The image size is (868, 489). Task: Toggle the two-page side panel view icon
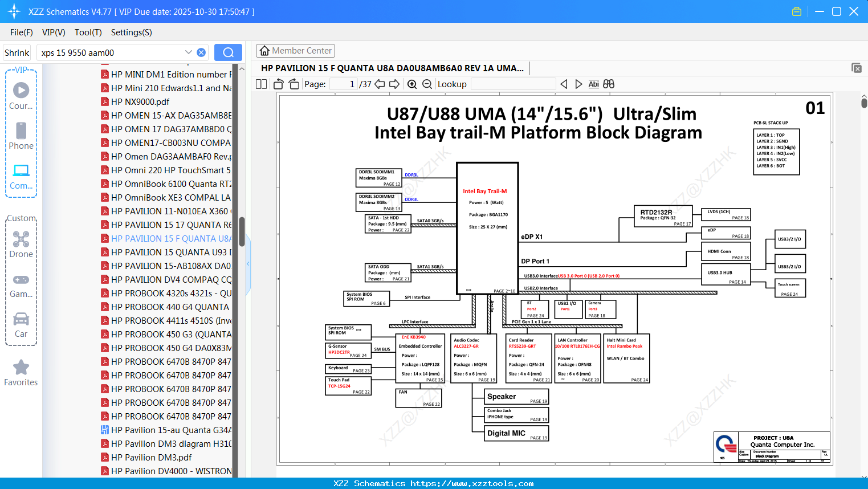(x=262, y=84)
